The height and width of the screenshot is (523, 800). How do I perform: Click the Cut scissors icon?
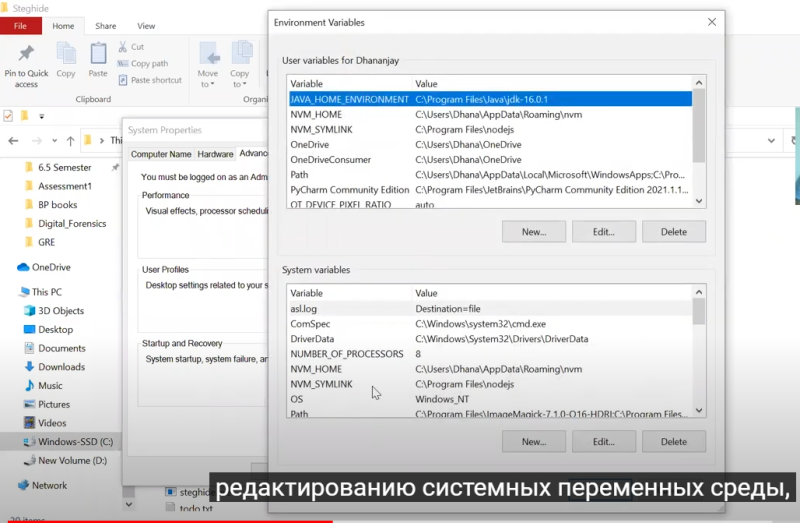(124, 47)
